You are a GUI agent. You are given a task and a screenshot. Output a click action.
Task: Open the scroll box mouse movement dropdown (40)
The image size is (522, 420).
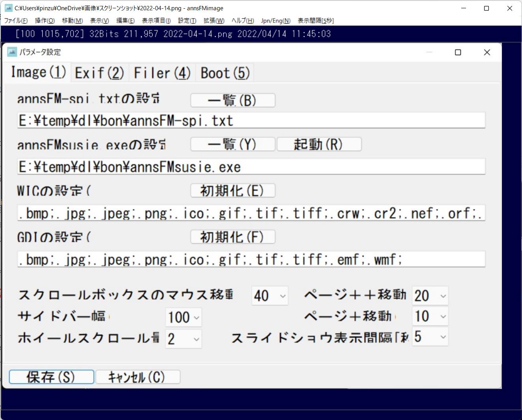(270, 296)
